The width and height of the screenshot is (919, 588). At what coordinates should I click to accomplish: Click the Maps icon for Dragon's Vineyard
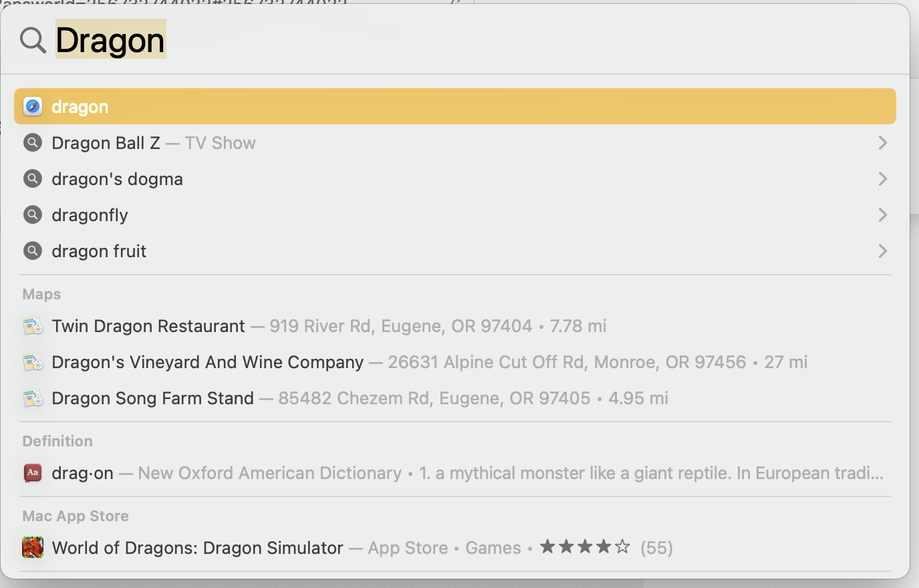click(33, 362)
